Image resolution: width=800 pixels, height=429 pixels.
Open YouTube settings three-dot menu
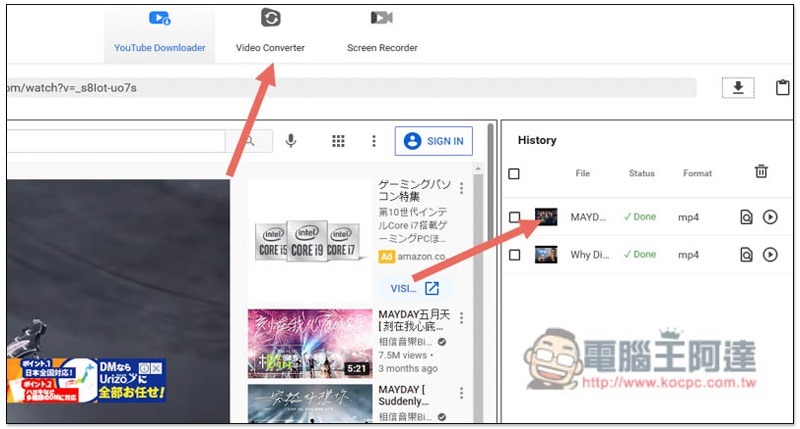coord(374,141)
